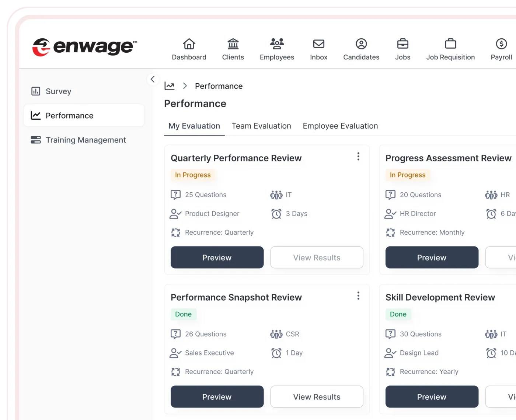Preview the Quarterly Performance Review
The image size is (516, 420).
(x=217, y=258)
